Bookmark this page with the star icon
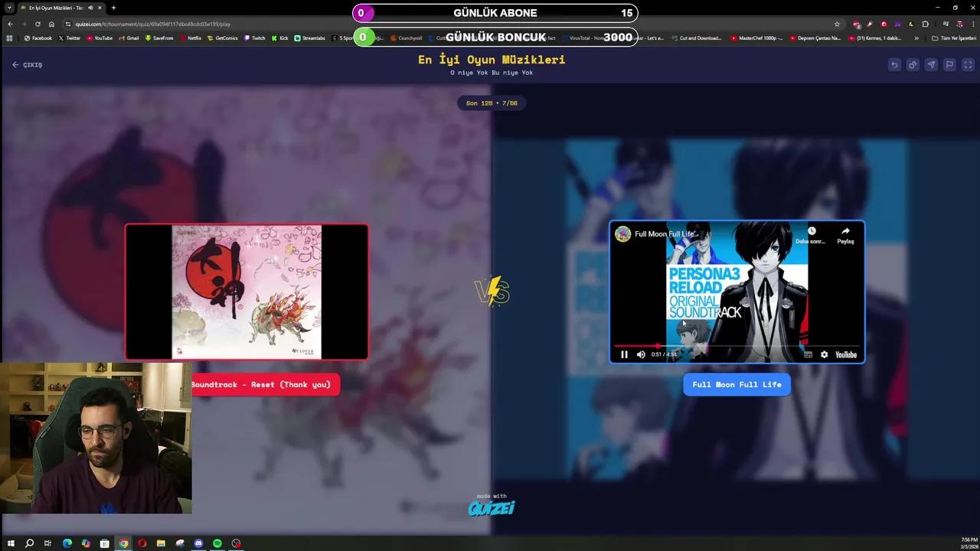Image resolution: width=980 pixels, height=551 pixels. click(837, 24)
